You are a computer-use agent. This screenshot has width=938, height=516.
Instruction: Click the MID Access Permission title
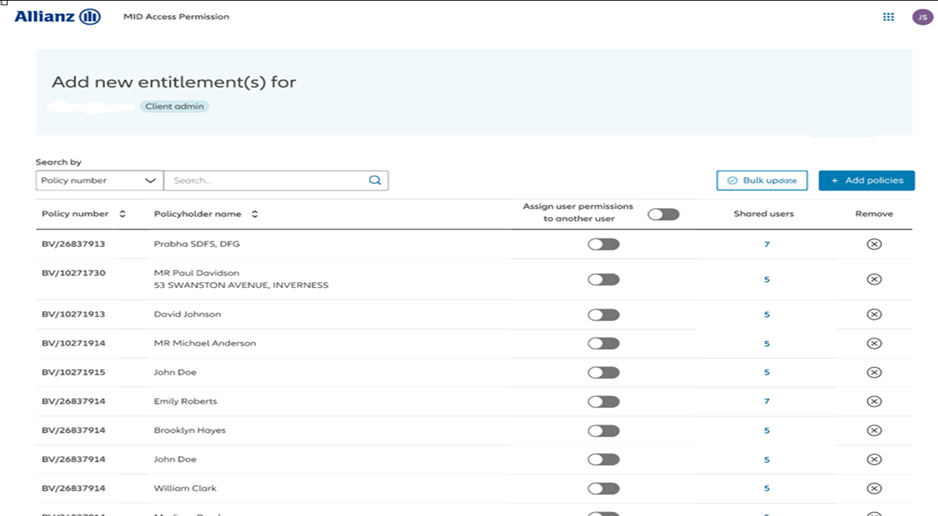[x=176, y=17]
